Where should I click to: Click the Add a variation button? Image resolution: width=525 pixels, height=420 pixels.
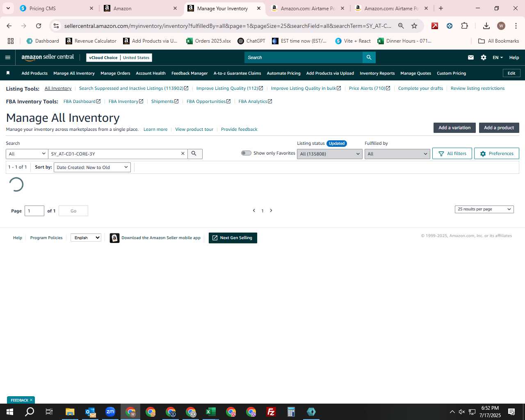[454, 128]
